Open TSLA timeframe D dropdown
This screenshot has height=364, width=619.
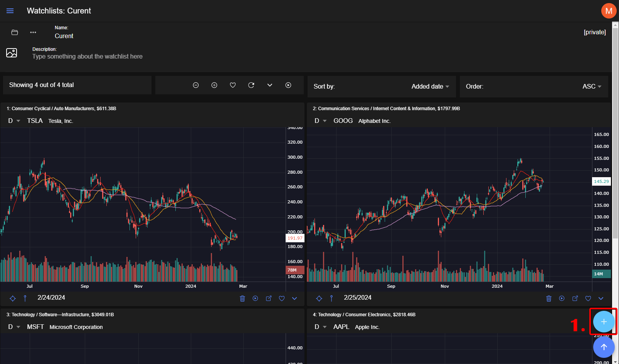point(14,121)
